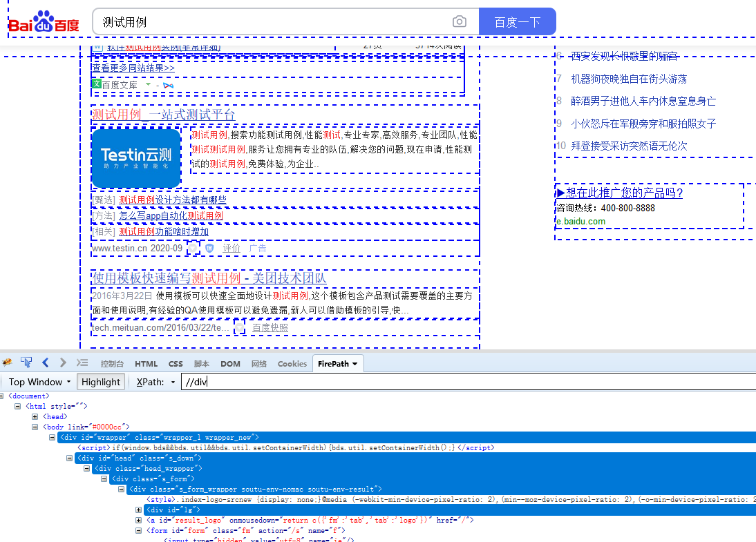
Task: Toggle the Highlight button
Action: coord(101,382)
